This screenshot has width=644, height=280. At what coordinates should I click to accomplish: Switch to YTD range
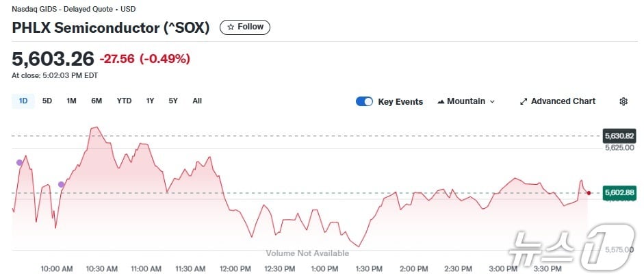coord(124,101)
